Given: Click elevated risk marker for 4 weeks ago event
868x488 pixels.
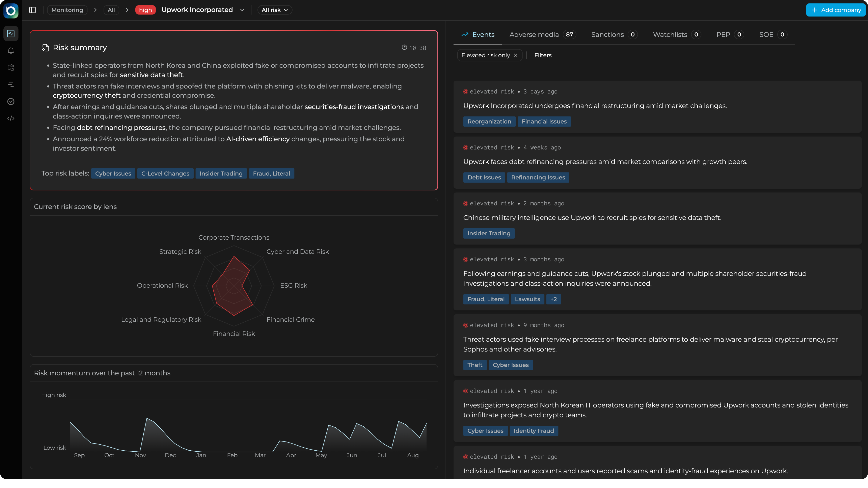Looking at the screenshot, I should click(x=465, y=148).
